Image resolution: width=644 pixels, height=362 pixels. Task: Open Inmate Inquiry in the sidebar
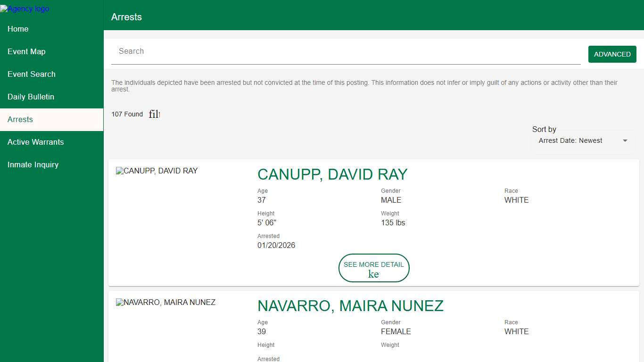tap(33, 165)
